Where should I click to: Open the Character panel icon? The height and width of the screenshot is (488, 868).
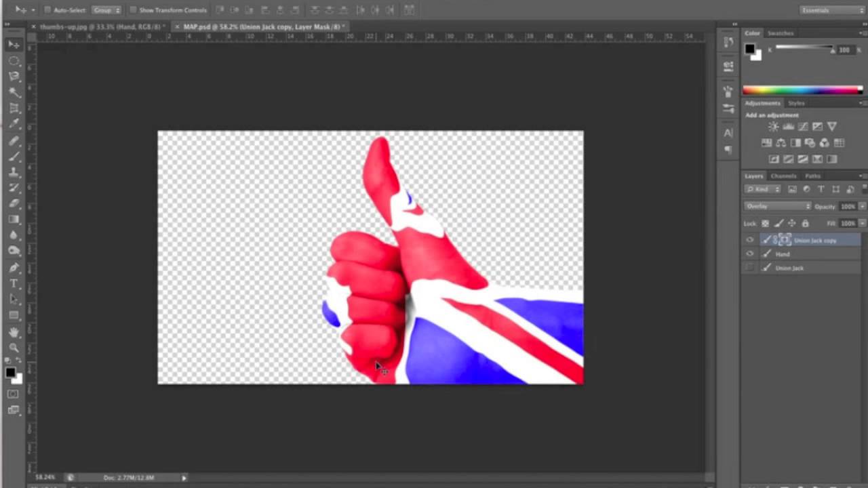728,133
